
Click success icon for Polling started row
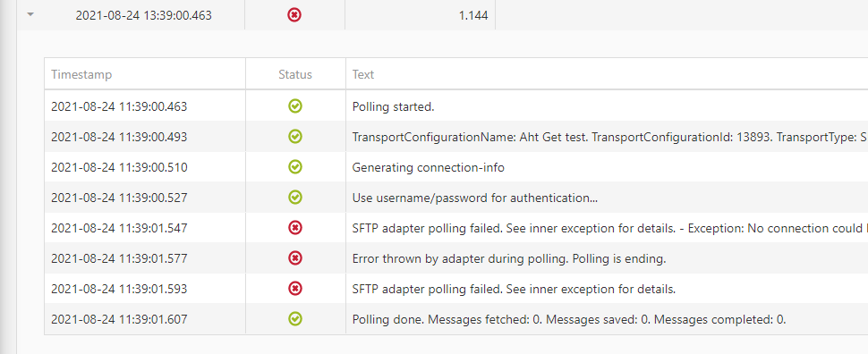click(295, 106)
